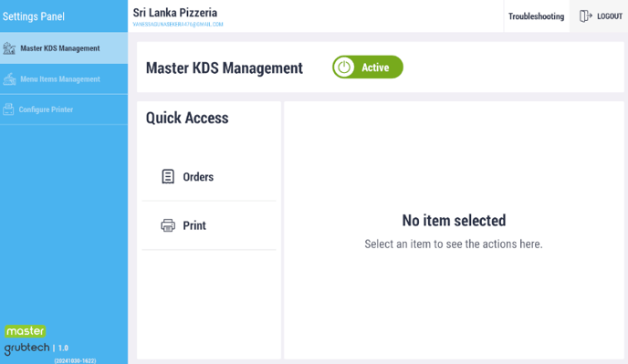Click the Settings Panel header
Screen dimensions: 628x364
point(34,16)
